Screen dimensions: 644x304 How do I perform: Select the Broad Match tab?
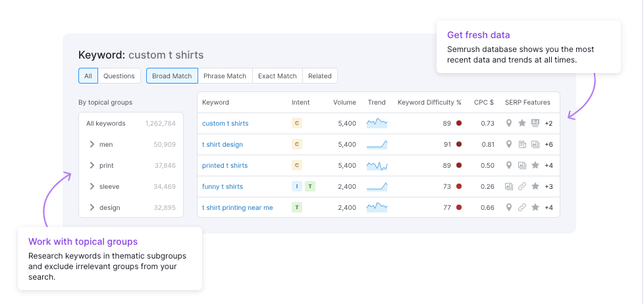pyautogui.click(x=172, y=76)
